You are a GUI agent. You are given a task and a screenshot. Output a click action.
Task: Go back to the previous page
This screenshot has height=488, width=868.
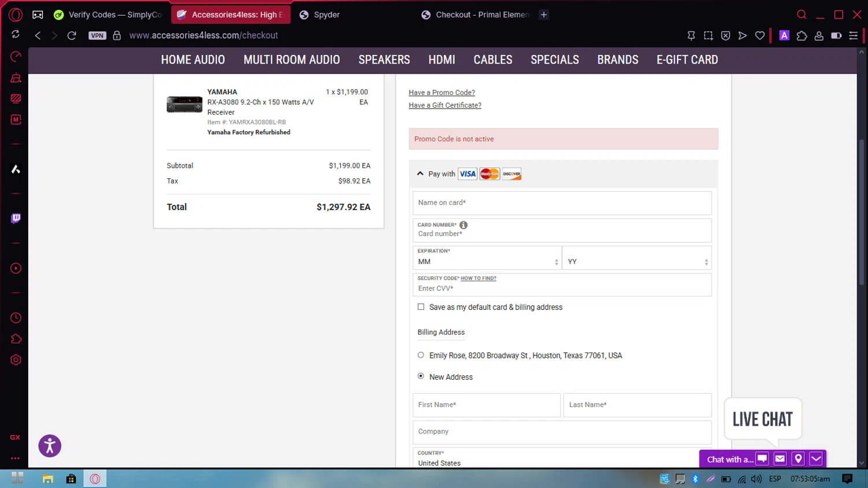38,35
